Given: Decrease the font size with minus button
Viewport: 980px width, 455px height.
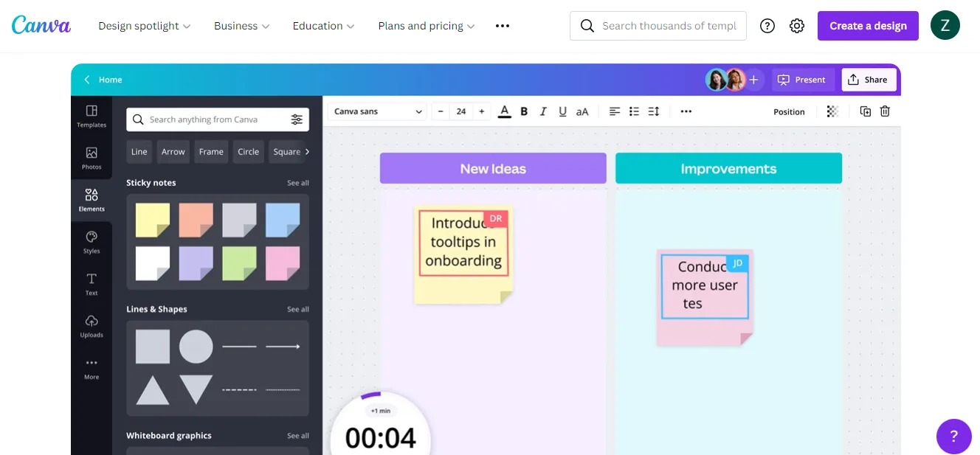Looking at the screenshot, I should (x=441, y=111).
